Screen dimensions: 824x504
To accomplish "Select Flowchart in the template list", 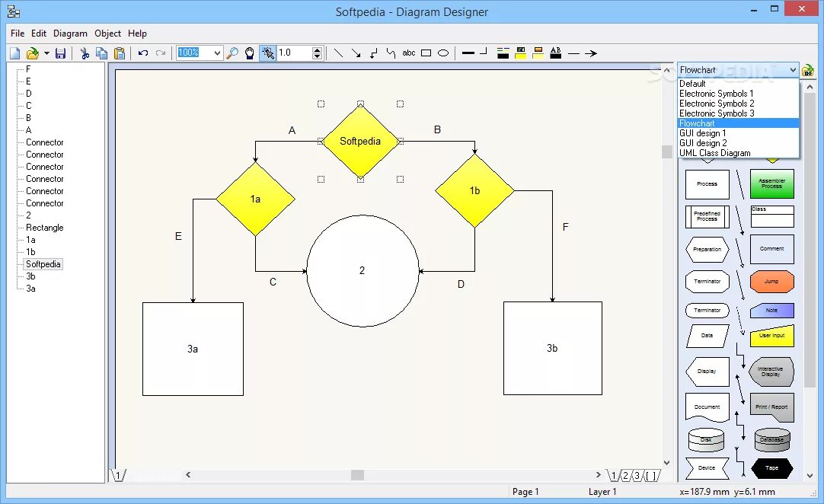I will click(698, 123).
